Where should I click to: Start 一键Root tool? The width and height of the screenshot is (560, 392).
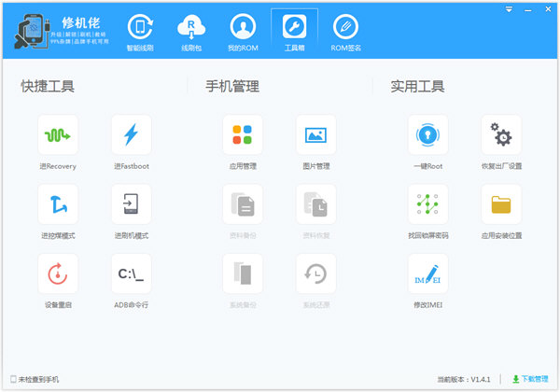tap(427, 135)
